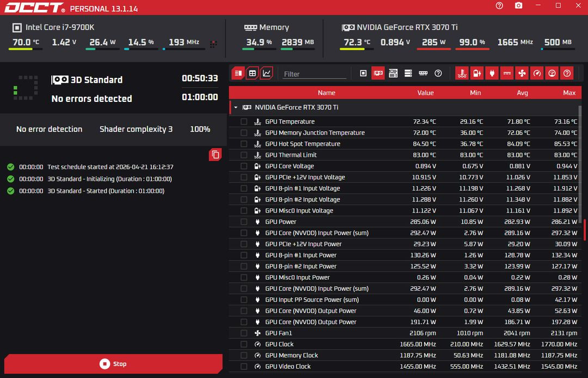Click the GPU power 285 W readout
The image size is (588, 378).
click(434, 42)
